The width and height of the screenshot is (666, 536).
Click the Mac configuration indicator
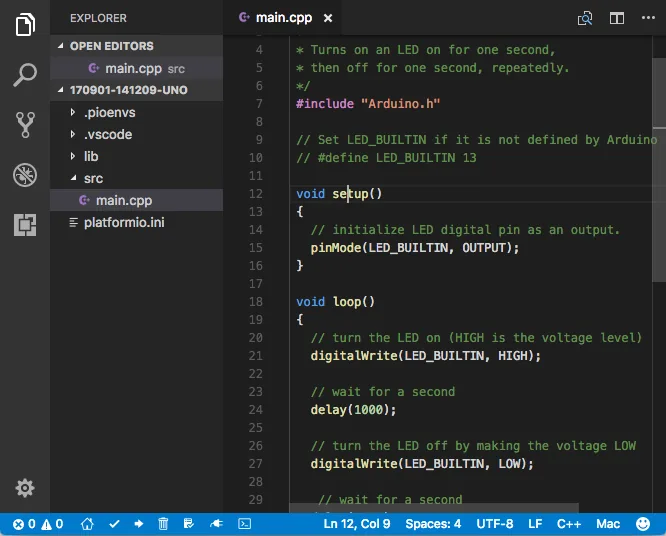point(608,524)
